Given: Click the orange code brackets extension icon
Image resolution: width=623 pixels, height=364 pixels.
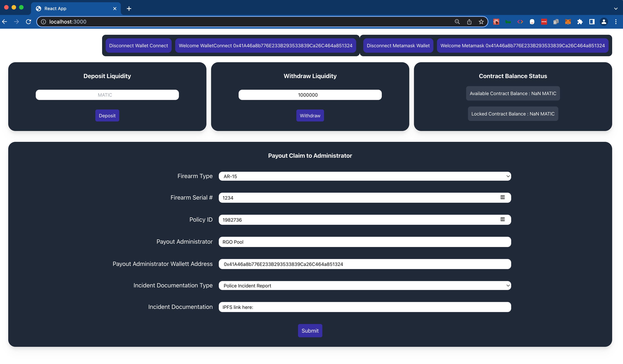Looking at the screenshot, I should [520, 22].
